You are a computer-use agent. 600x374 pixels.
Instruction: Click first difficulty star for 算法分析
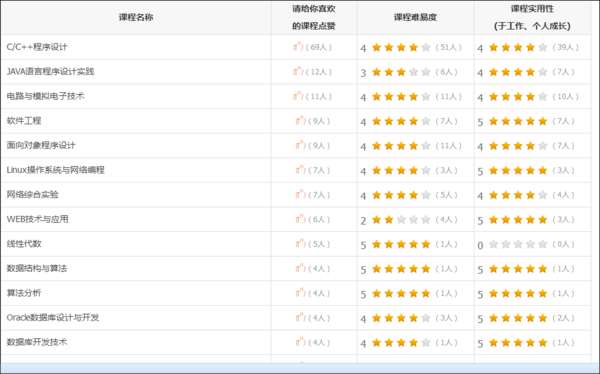pyautogui.click(x=377, y=293)
